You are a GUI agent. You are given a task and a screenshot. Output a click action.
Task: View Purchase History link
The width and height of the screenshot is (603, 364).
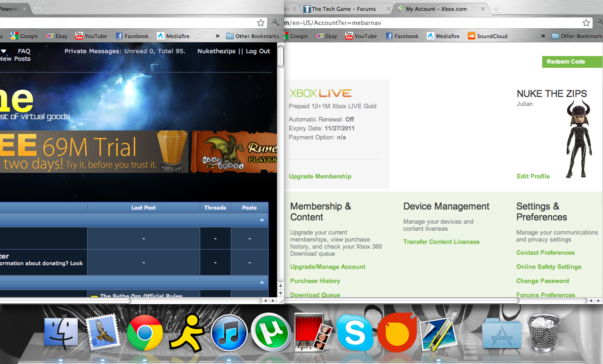tap(315, 281)
